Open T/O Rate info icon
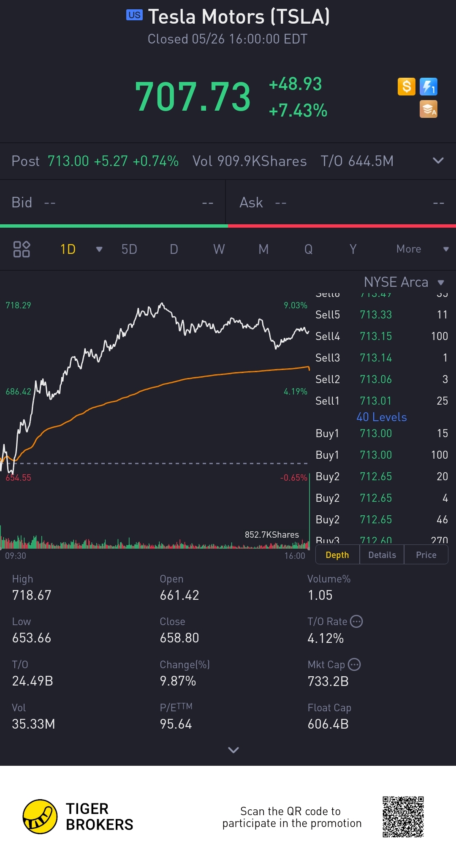 point(357,621)
